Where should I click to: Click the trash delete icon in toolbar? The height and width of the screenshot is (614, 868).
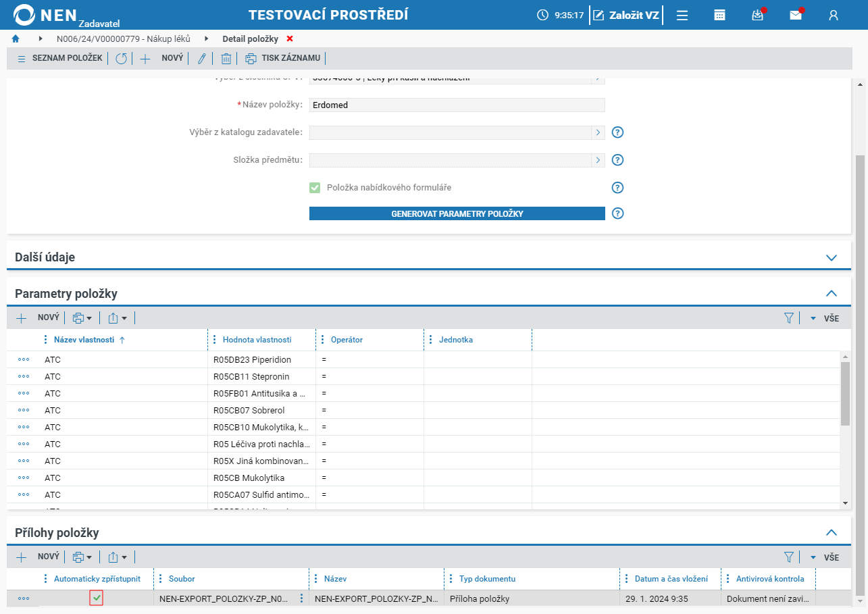226,59
